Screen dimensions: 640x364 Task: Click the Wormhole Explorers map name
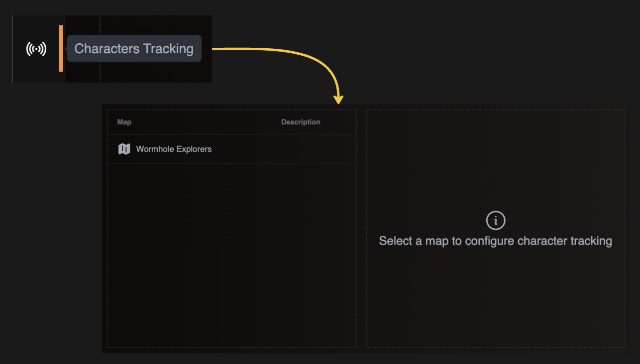coord(173,149)
